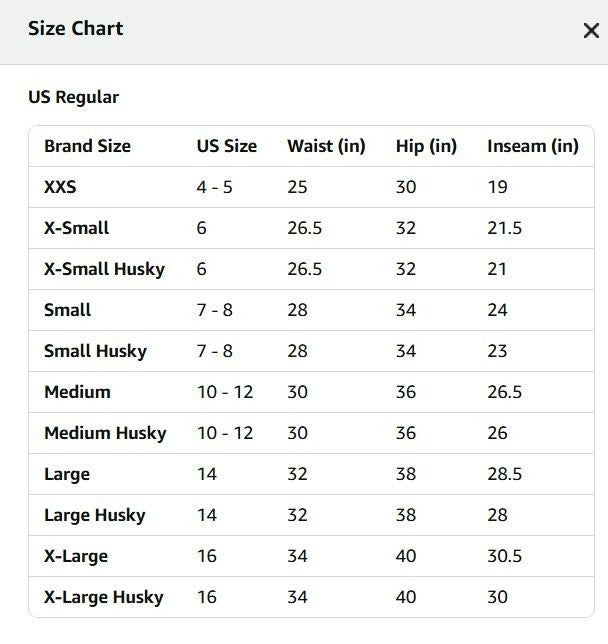608x644 pixels.
Task: Close the Size Chart dialog
Action: (x=591, y=30)
